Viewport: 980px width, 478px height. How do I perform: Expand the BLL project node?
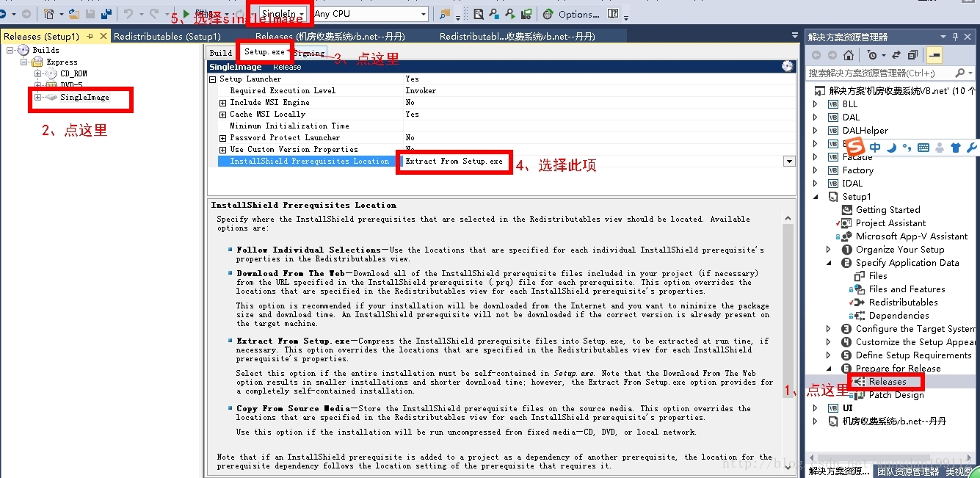point(815,104)
